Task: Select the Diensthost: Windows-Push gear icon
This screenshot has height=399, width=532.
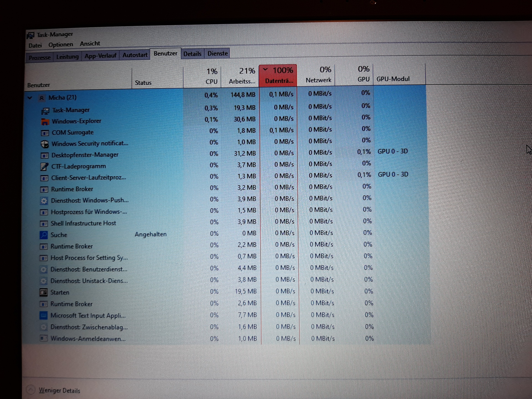Action: (44, 201)
